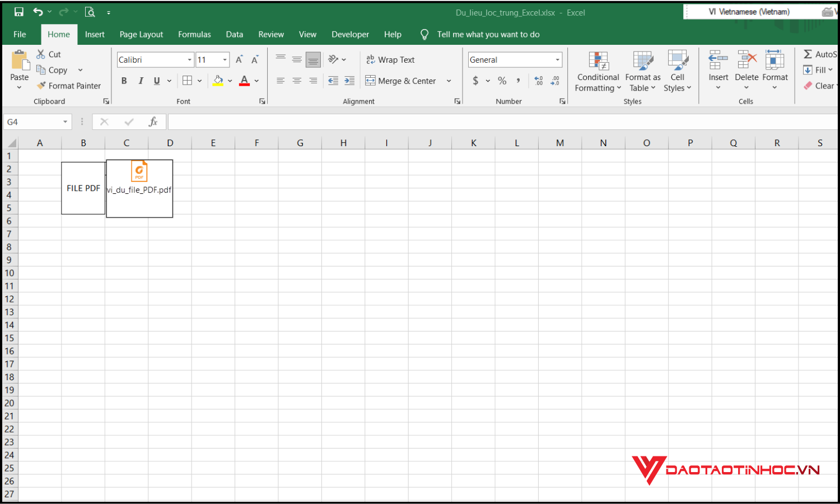Toggle Bold formatting
Viewport: 840px width, 504px height.
click(124, 81)
